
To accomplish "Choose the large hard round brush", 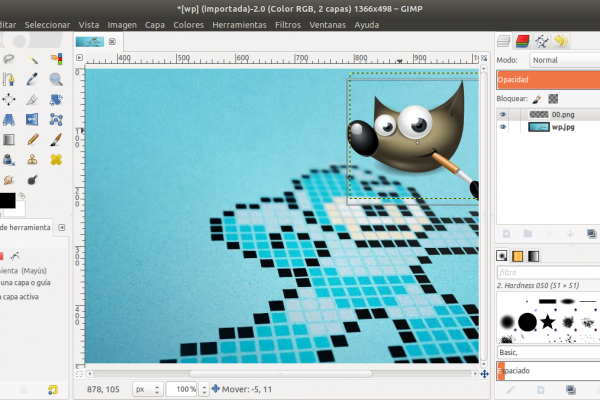I will point(527,322).
